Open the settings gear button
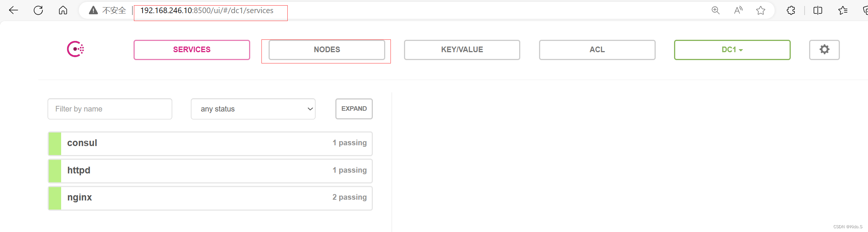868x232 pixels. pos(824,50)
